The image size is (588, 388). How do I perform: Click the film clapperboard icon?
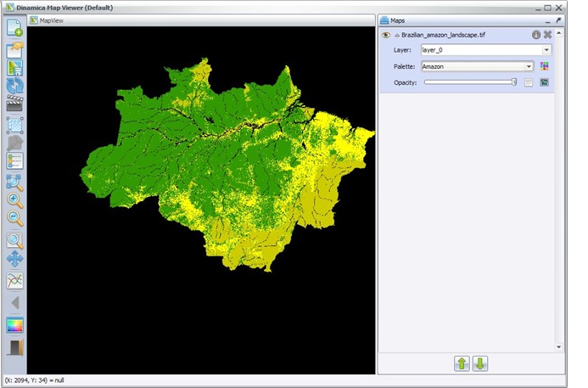click(x=14, y=104)
